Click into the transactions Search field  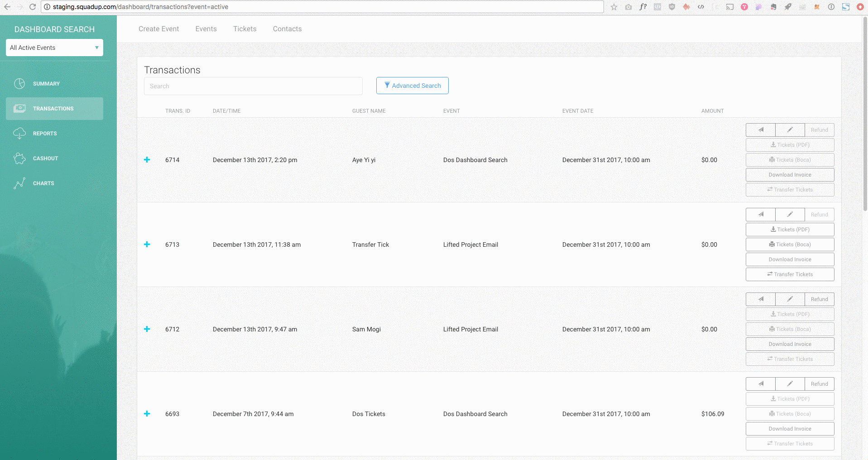pos(253,86)
